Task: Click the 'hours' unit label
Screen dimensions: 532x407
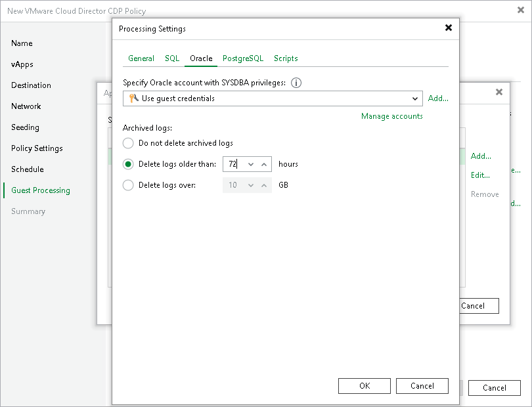Action: pyautogui.click(x=288, y=164)
